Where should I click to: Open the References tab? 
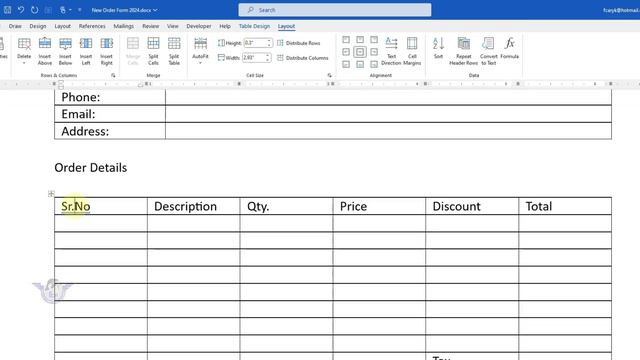point(92,26)
